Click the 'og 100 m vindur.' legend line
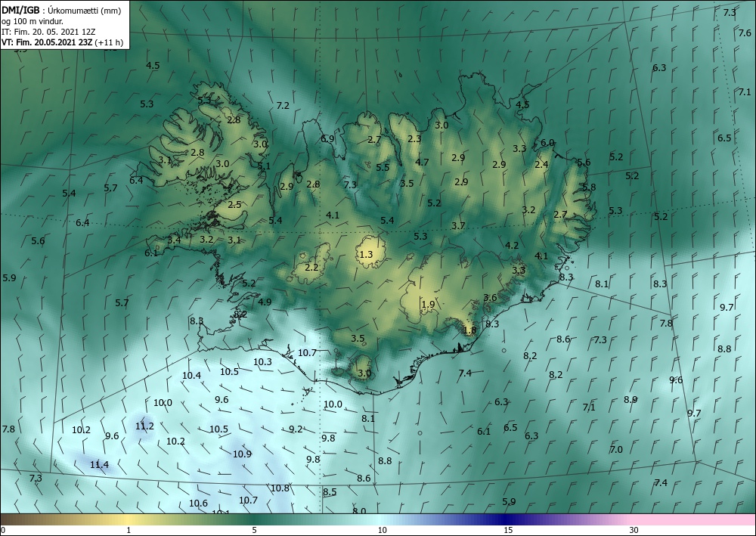 tap(33, 21)
